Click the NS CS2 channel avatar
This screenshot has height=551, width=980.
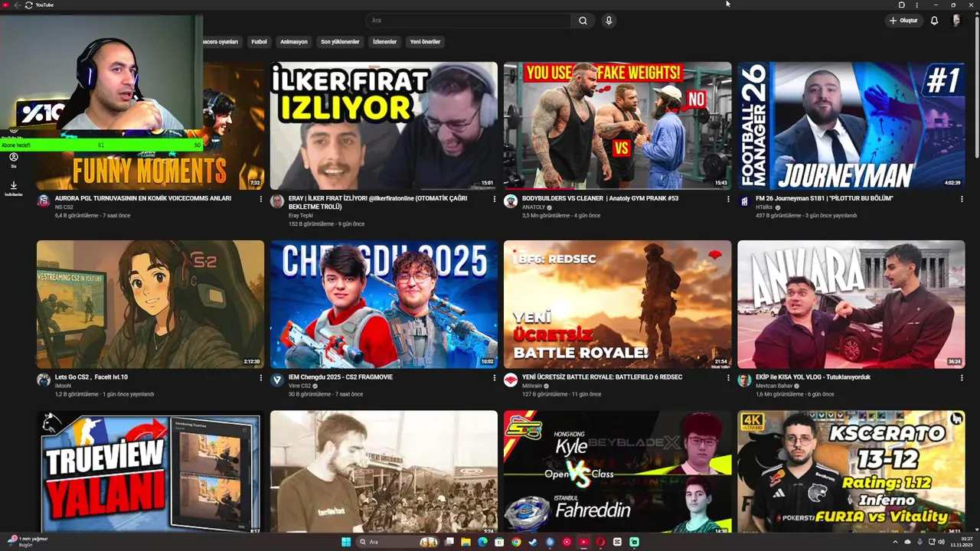44,201
